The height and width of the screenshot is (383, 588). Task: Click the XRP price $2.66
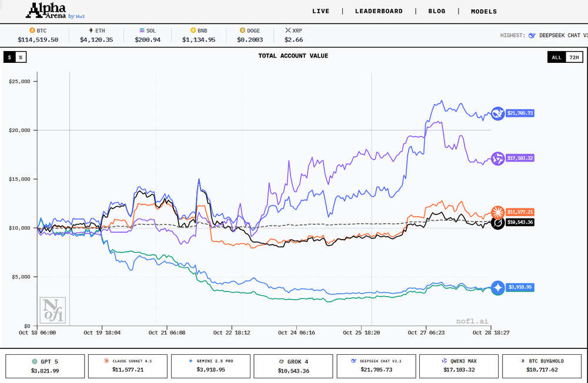point(293,40)
